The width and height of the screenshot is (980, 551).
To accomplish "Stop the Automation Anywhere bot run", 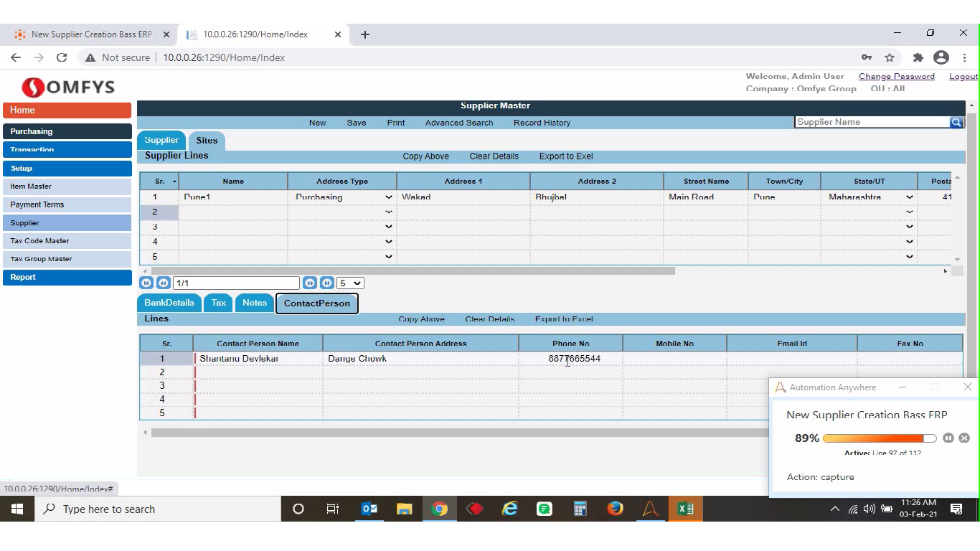I will pyautogui.click(x=964, y=438).
